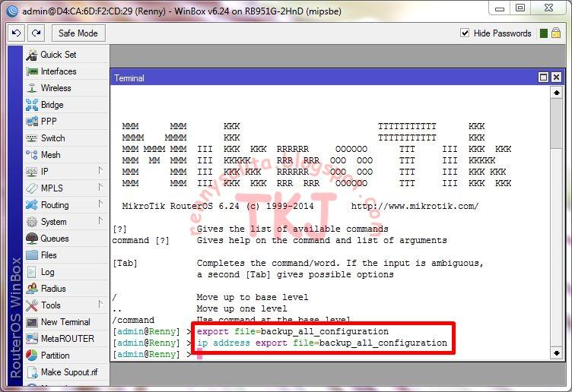Expand the IP submenu arrow
This screenshot has width=572, height=392.
[x=100, y=170]
